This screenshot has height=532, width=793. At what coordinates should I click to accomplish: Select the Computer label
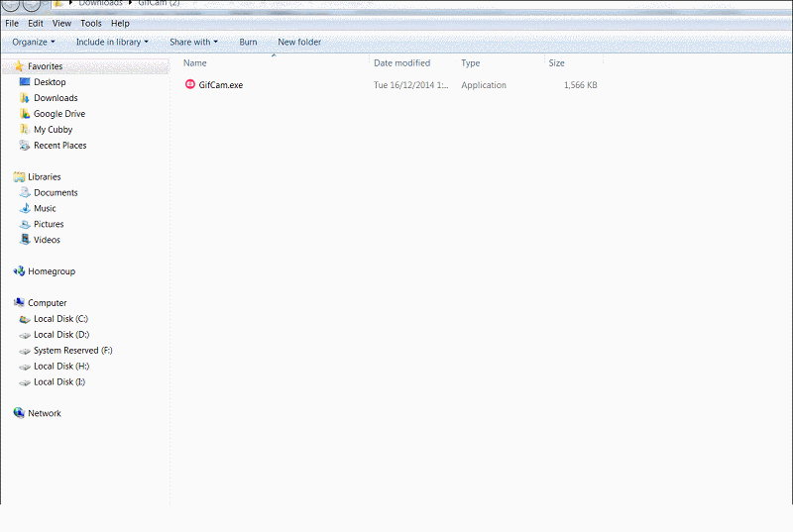click(47, 302)
